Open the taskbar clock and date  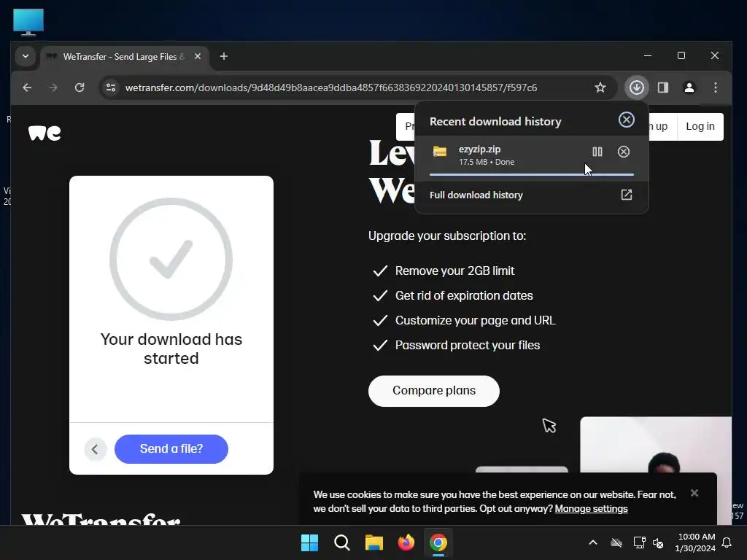click(695, 542)
